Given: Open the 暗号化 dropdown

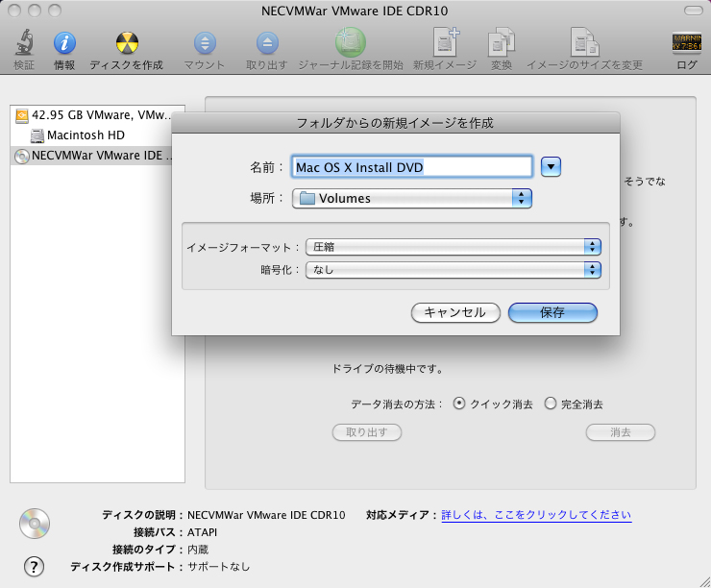Looking at the screenshot, I should [454, 270].
